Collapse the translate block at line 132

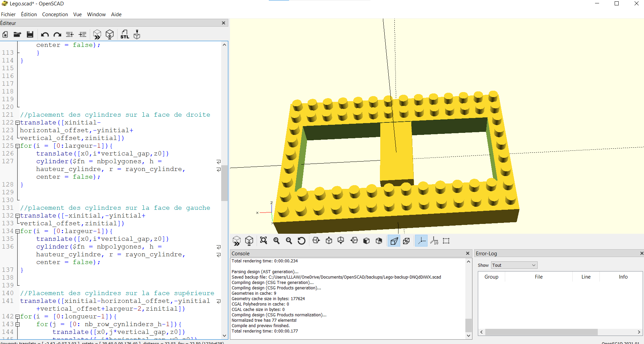[18, 216]
